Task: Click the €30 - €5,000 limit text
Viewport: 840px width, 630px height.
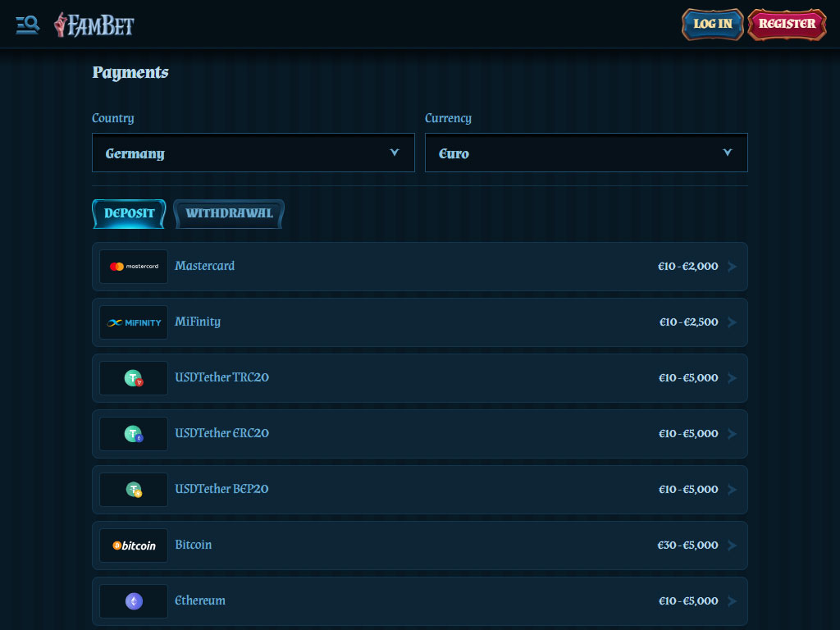Action: point(688,545)
